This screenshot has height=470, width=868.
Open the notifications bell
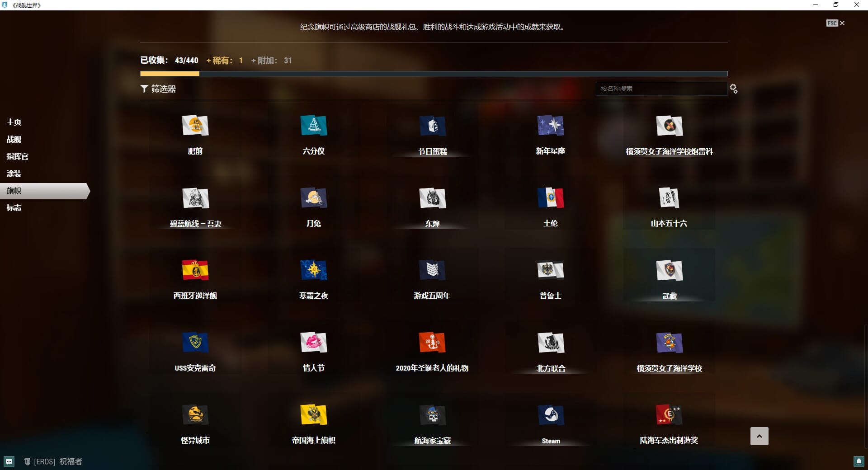858,461
